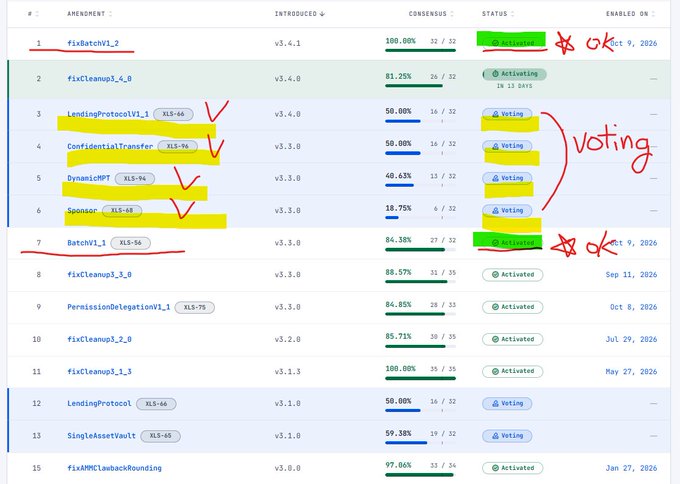This screenshot has width=680, height=484.
Task: Open the fixCleanup3_4_0 amendment link
Action: [99, 78]
